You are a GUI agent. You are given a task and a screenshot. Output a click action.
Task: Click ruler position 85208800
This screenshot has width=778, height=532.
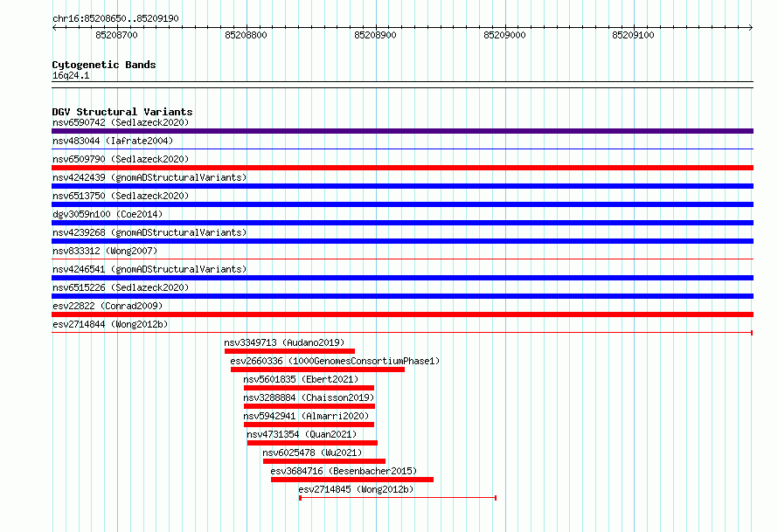click(247, 35)
